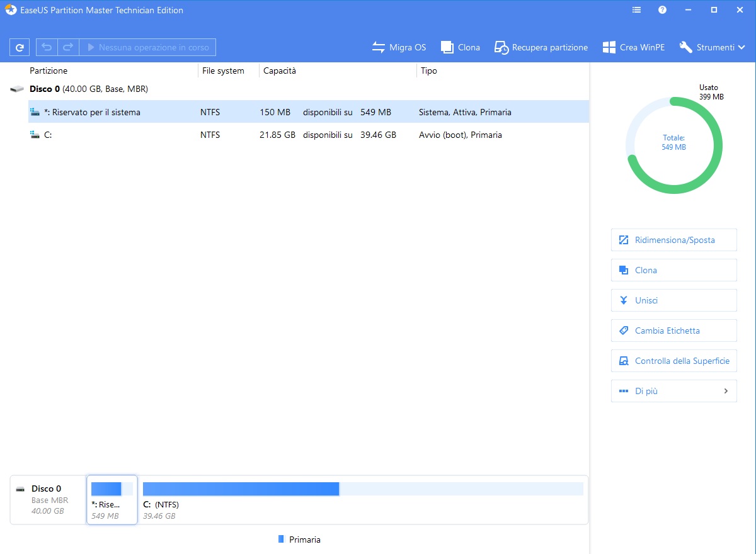Click the undo arrow button
This screenshot has width=756, height=554.
[x=47, y=47]
